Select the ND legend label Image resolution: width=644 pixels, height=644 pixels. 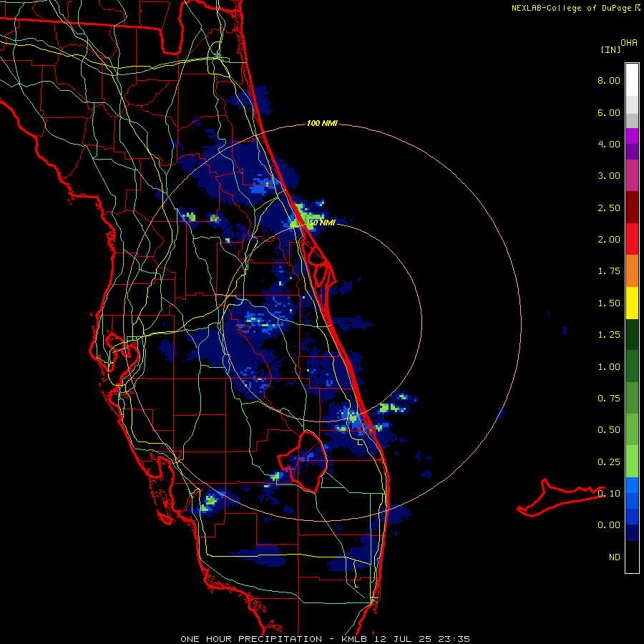615,557
